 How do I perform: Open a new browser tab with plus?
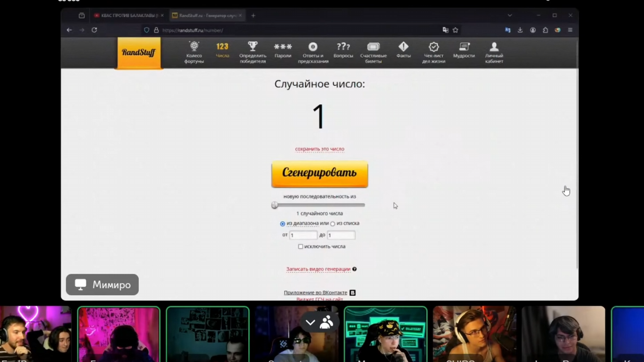pos(253,15)
